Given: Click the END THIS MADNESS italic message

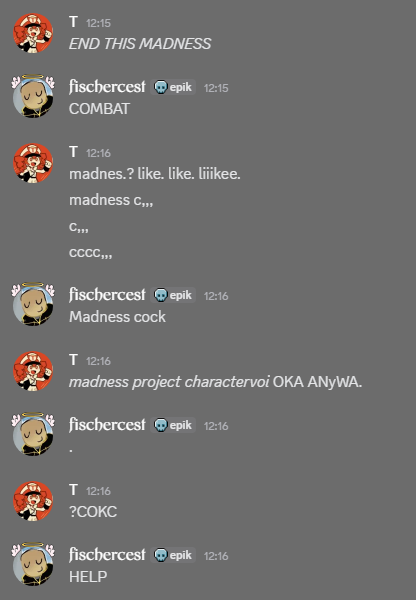Looking at the screenshot, I should coord(140,44).
